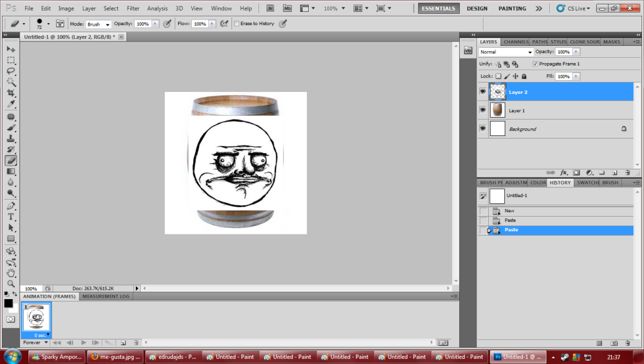This screenshot has width=644, height=364.
Task: Select the Rectangular Marquee tool
Action: click(x=11, y=60)
